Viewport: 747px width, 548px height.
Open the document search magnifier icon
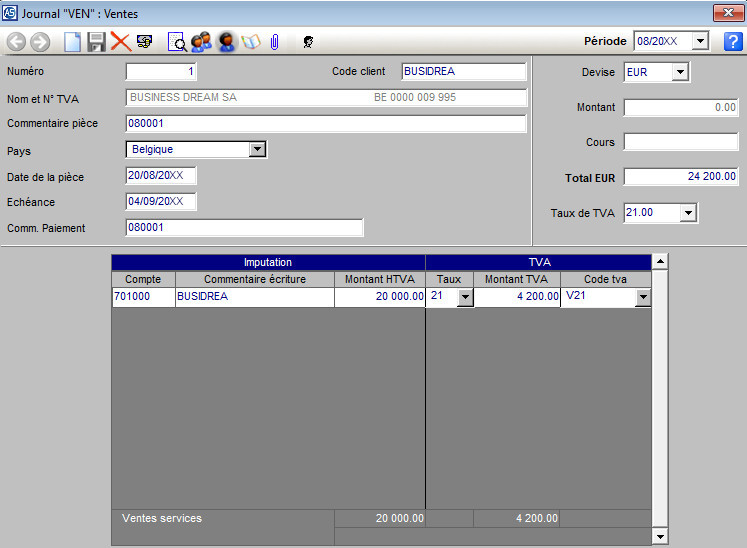pyautogui.click(x=177, y=42)
